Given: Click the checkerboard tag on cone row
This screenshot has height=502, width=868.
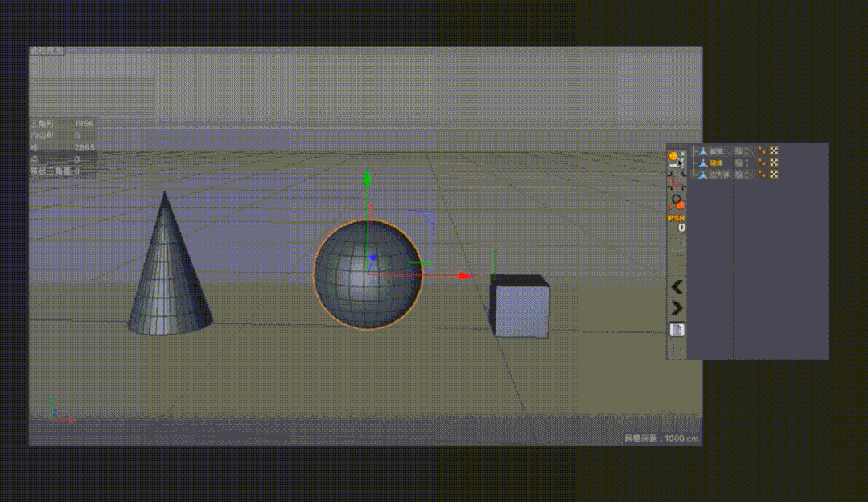Looking at the screenshot, I should click(774, 150).
